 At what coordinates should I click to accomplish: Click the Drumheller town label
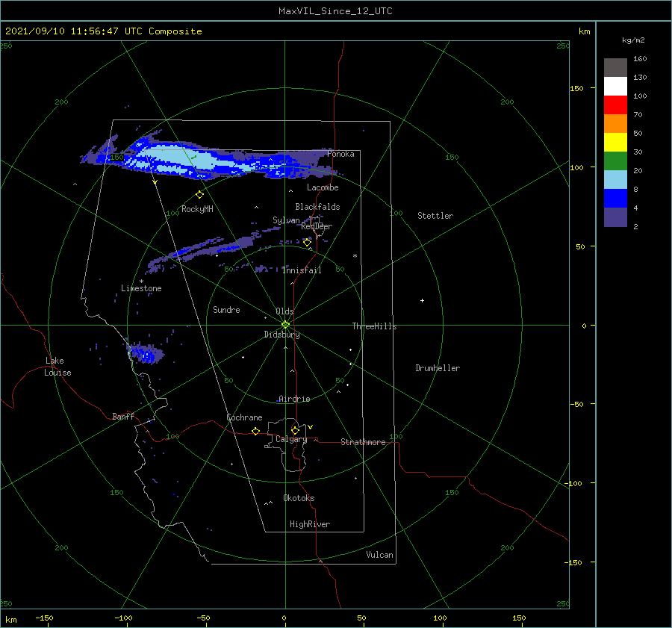click(438, 368)
